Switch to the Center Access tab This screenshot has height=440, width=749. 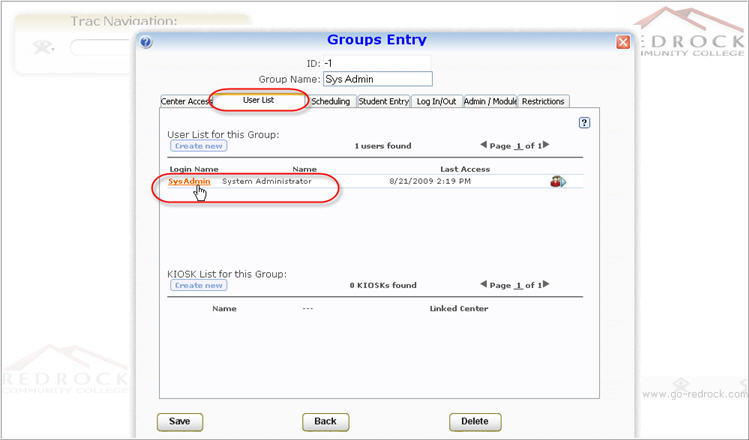(x=186, y=101)
